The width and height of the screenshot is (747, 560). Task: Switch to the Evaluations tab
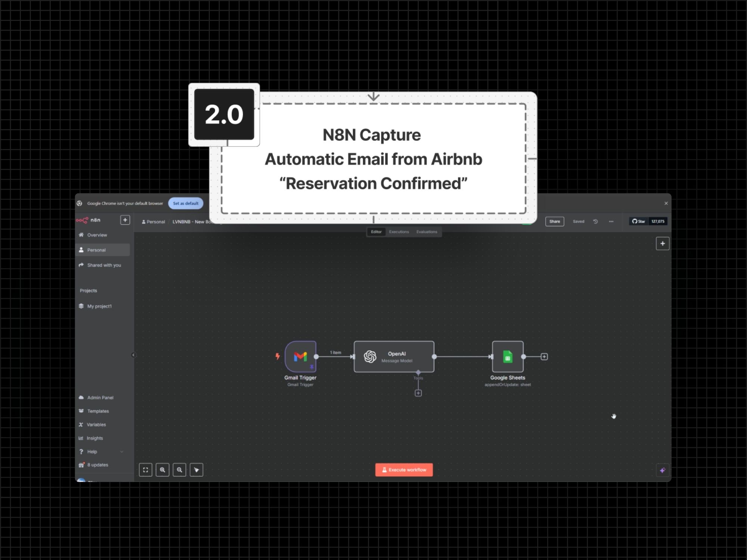[x=427, y=232]
